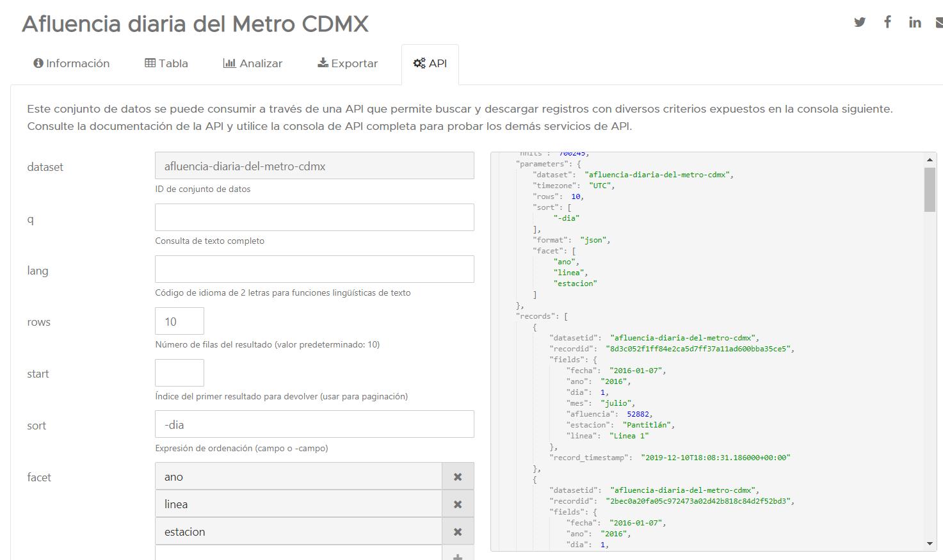Click the 'Linea 1' value in JSON
The width and height of the screenshot is (943, 560).
[629, 436]
